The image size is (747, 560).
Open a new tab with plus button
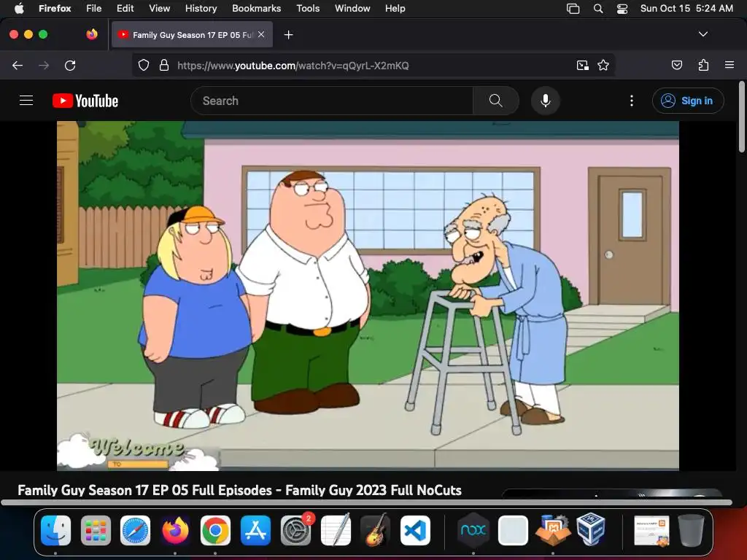tap(288, 35)
